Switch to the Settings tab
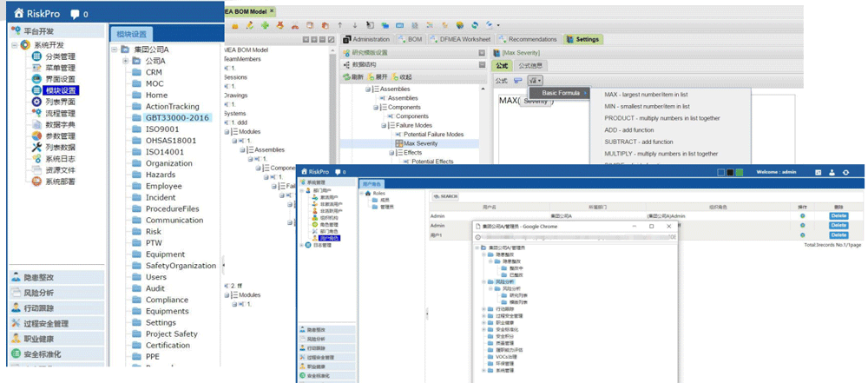868x383 pixels. (x=582, y=39)
